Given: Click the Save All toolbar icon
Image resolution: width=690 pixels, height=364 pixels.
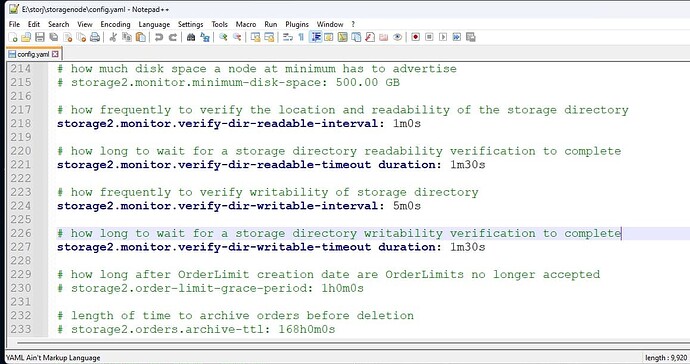Looking at the screenshot, I should (54, 37).
